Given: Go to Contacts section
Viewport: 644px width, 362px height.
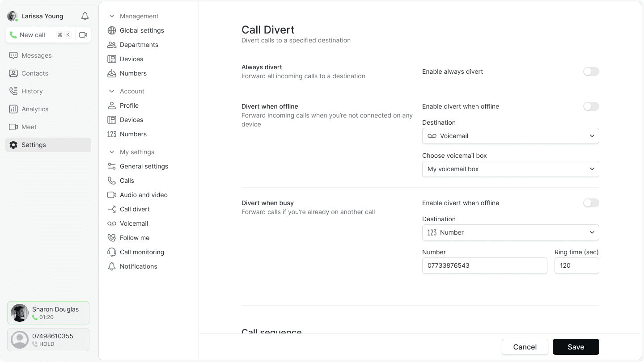Looking at the screenshot, I should pos(48,73).
